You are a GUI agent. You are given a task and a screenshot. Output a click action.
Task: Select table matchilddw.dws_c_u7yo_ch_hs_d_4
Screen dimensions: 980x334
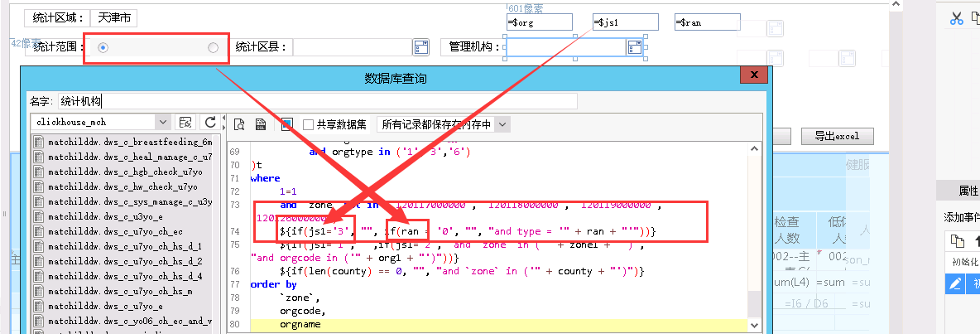click(123, 276)
